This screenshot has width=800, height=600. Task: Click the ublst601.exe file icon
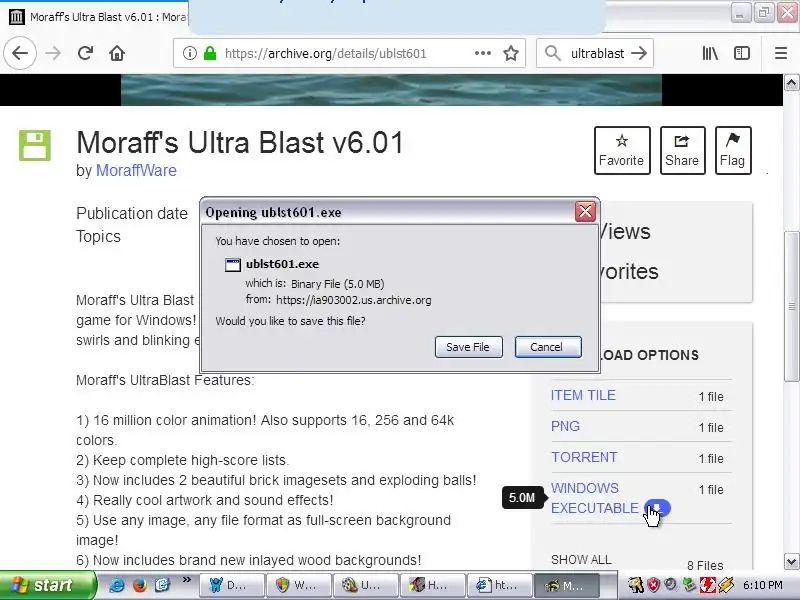233,264
